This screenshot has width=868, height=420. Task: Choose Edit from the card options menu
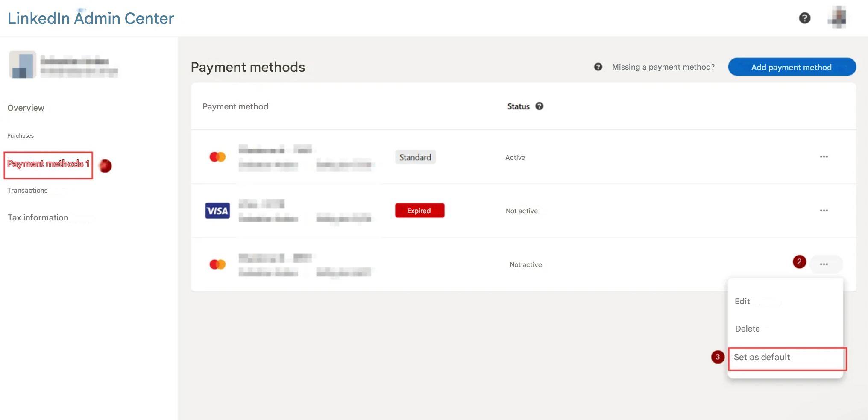click(742, 301)
